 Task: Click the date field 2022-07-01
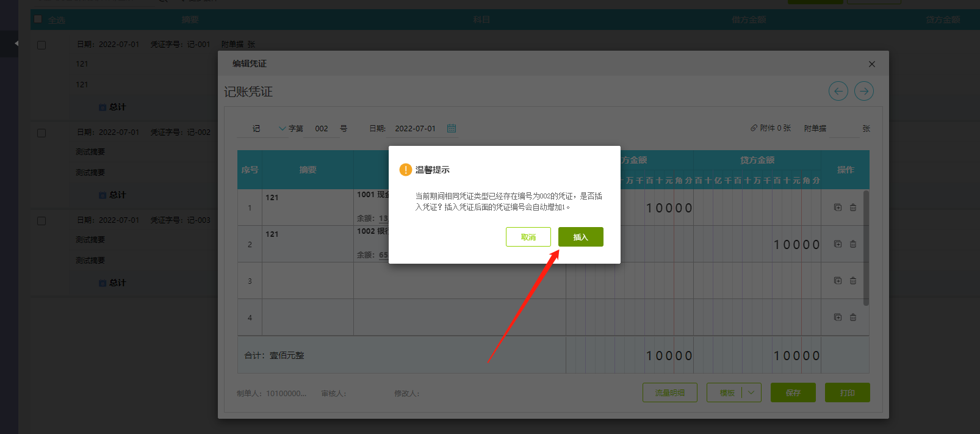coord(415,128)
